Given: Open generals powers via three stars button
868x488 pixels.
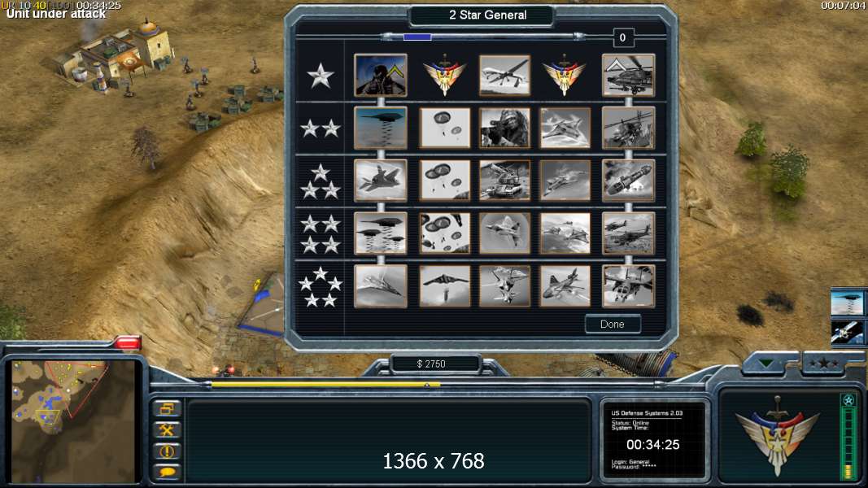Looking at the screenshot, I should pos(824,364).
